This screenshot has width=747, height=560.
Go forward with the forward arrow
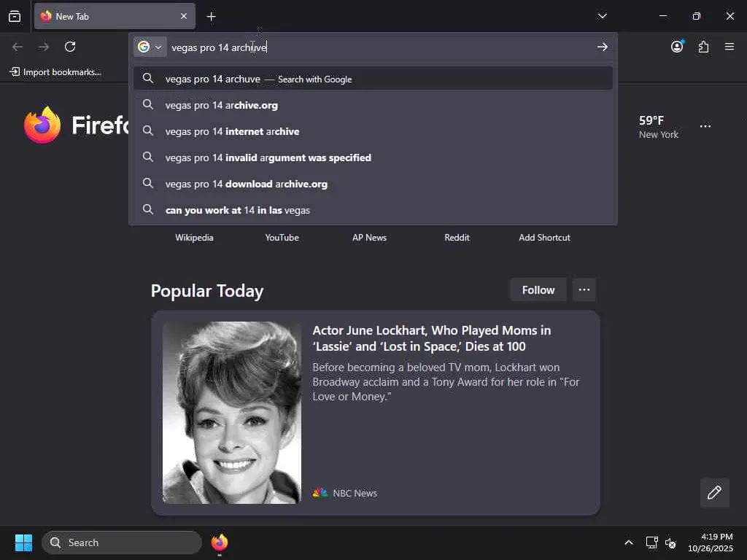pyautogui.click(x=44, y=47)
